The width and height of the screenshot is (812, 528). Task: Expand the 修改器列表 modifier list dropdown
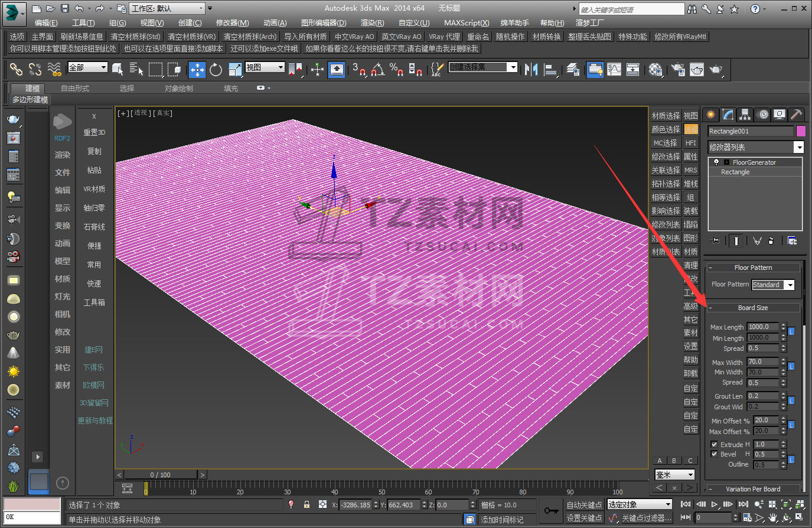[798, 147]
